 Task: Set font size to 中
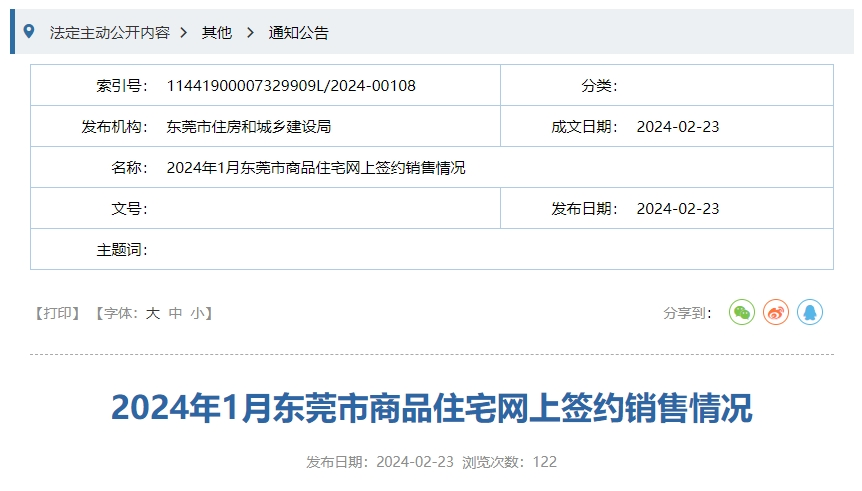(x=175, y=313)
